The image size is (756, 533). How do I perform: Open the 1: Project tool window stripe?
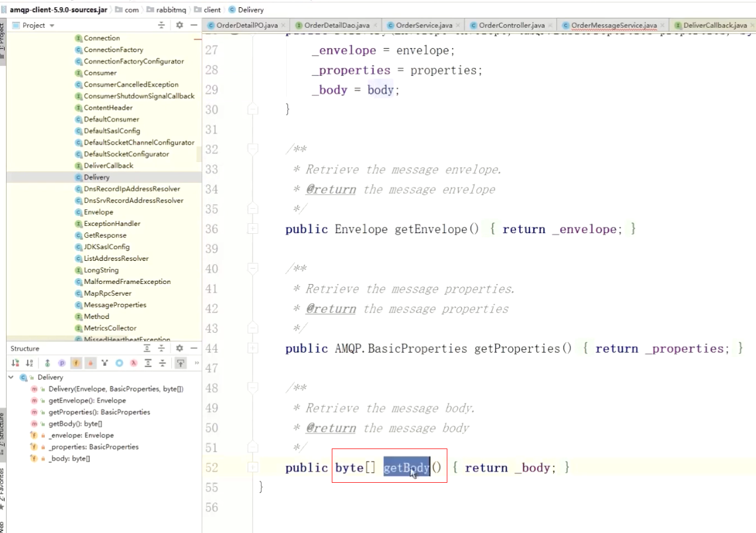(x=3, y=41)
